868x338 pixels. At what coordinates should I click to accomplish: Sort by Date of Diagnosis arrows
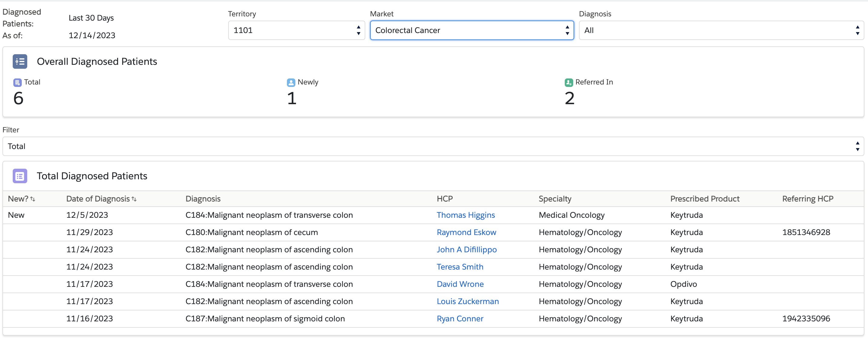[x=134, y=199]
